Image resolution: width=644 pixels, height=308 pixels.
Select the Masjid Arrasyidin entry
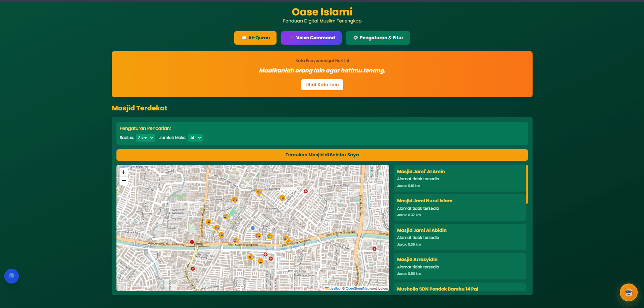coord(459,266)
